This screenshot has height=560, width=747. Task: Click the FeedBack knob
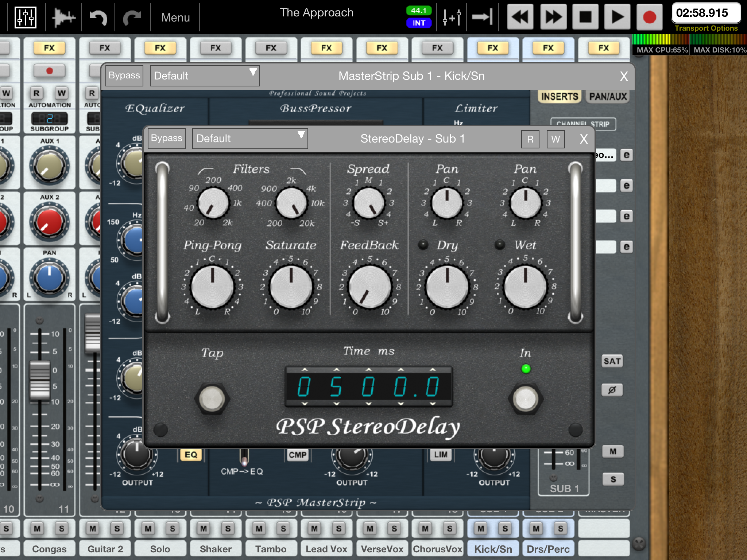tap(369, 287)
